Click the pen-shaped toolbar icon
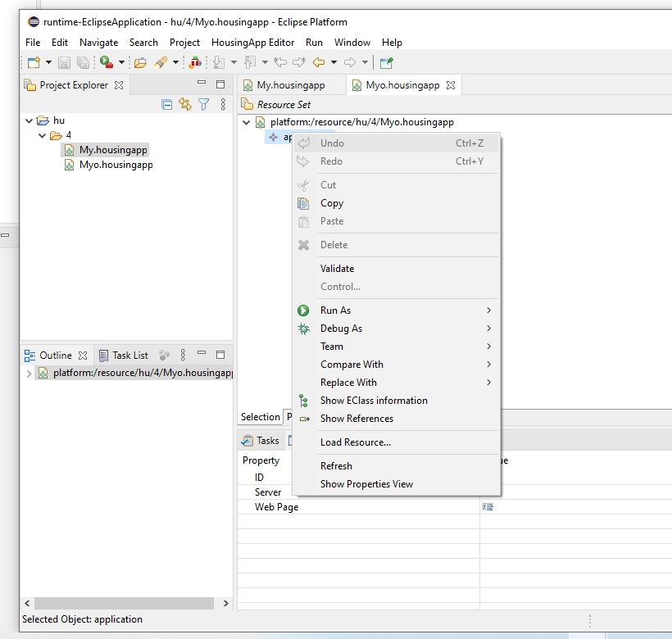The width and height of the screenshot is (672, 639). 161,62
